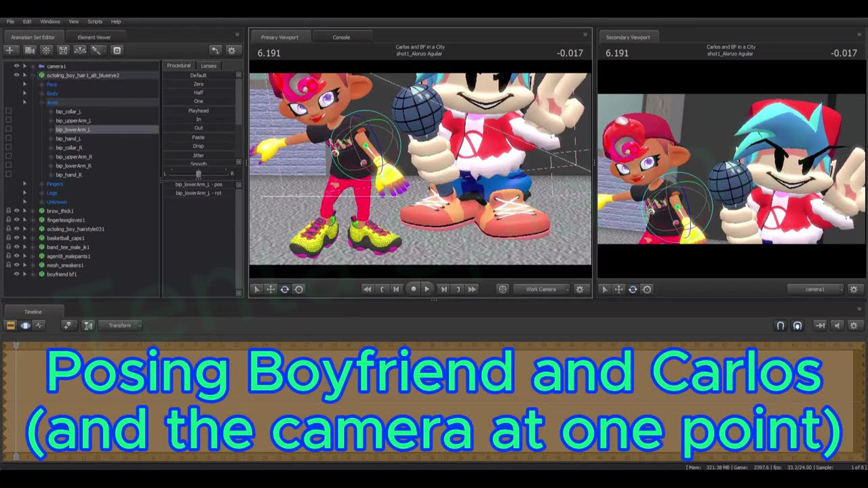
Task: Select the rotate tool in Primary Viewport
Action: (285, 289)
